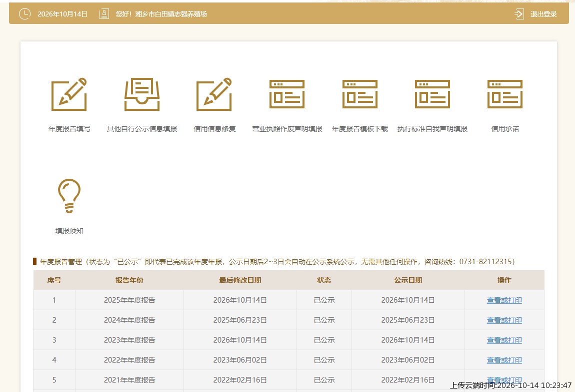Screen dimensions: 575x392
Task: Open 营业执照作废声明填报 form icon
Action: [287, 94]
